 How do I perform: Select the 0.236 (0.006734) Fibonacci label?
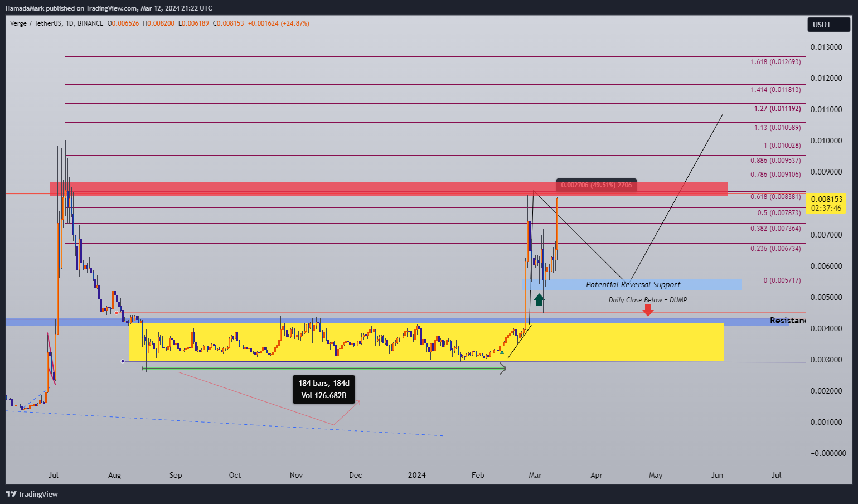775,249
